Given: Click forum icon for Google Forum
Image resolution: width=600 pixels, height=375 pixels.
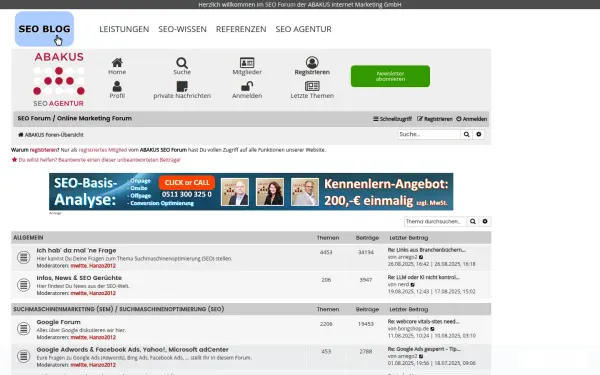Looking at the screenshot, I should 23,329.
